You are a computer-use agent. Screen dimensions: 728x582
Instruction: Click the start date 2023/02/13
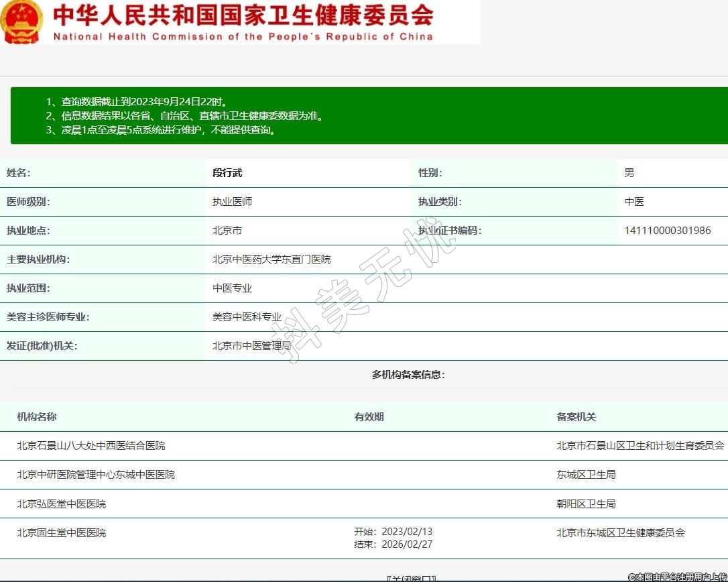pyautogui.click(x=406, y=532)
